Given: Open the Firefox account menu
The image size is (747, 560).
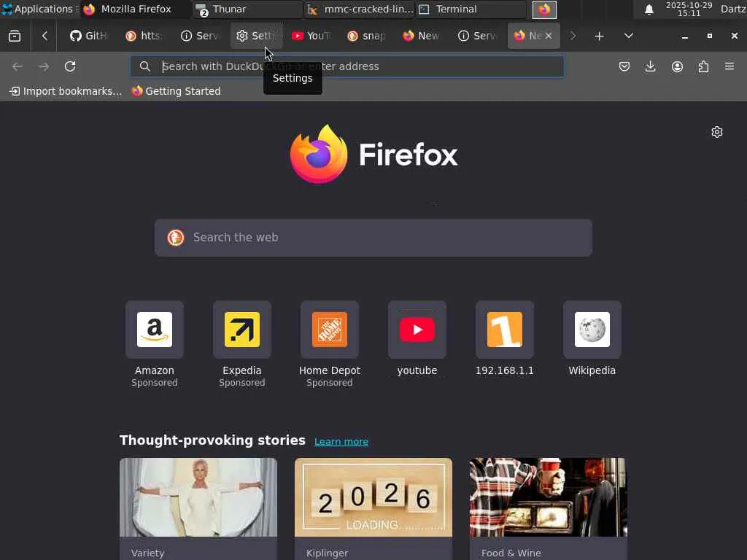Looking at the screenshot, I should [677, 66].
